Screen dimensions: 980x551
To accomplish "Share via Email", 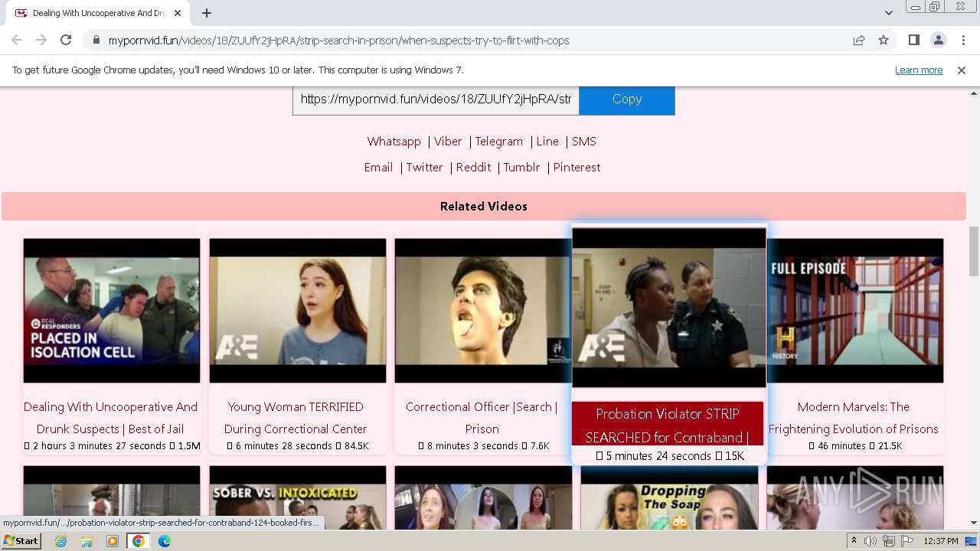I will coord(378,168).
